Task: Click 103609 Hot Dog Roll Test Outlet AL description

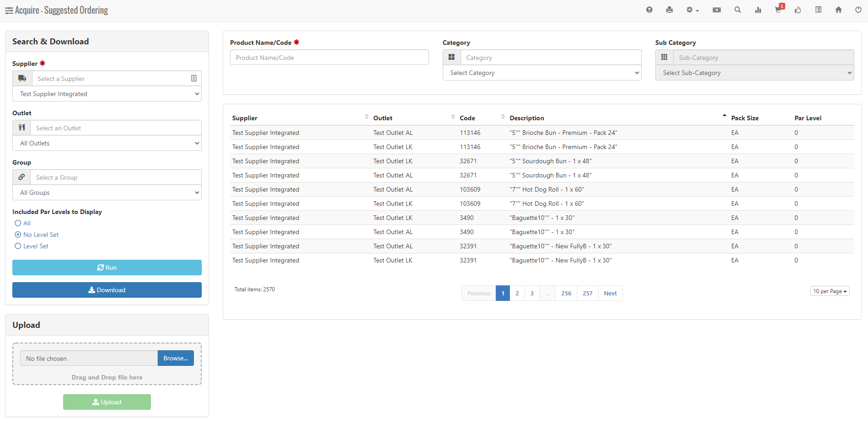Action: pos(547,189)
